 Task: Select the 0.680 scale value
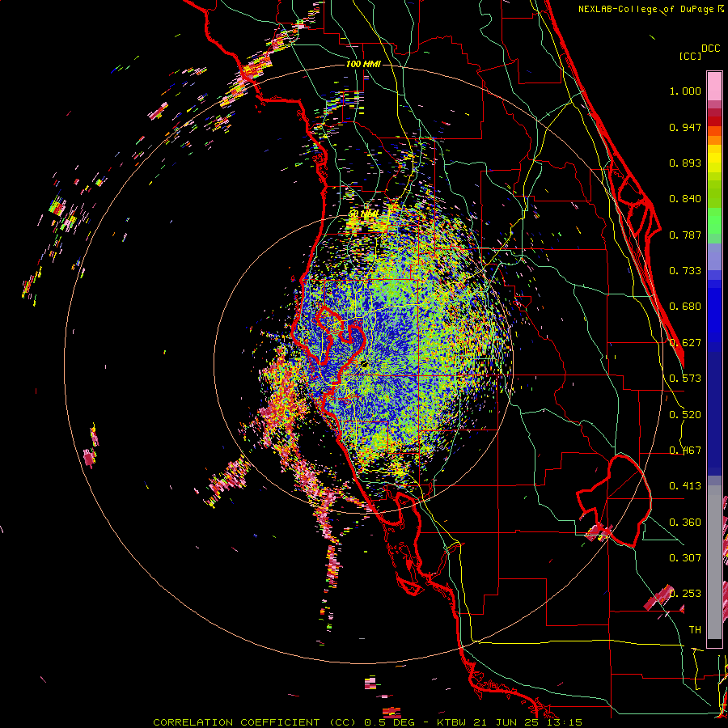click(685, 307)
